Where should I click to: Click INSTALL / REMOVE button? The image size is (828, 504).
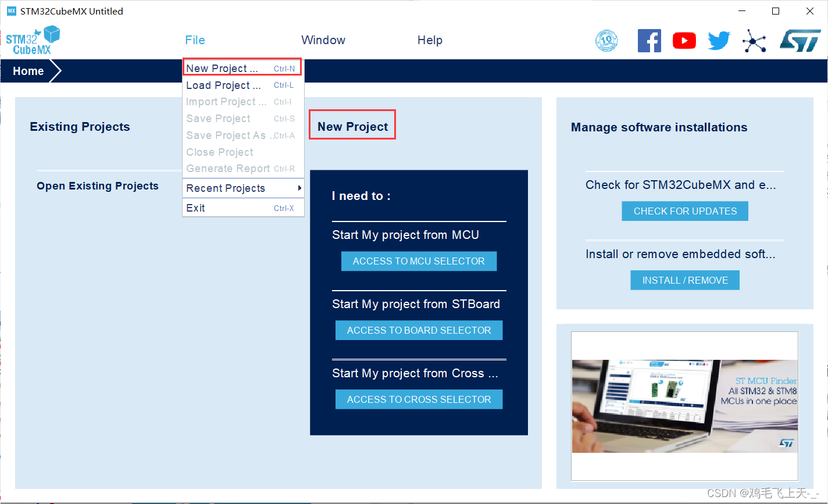click(685, 280)
